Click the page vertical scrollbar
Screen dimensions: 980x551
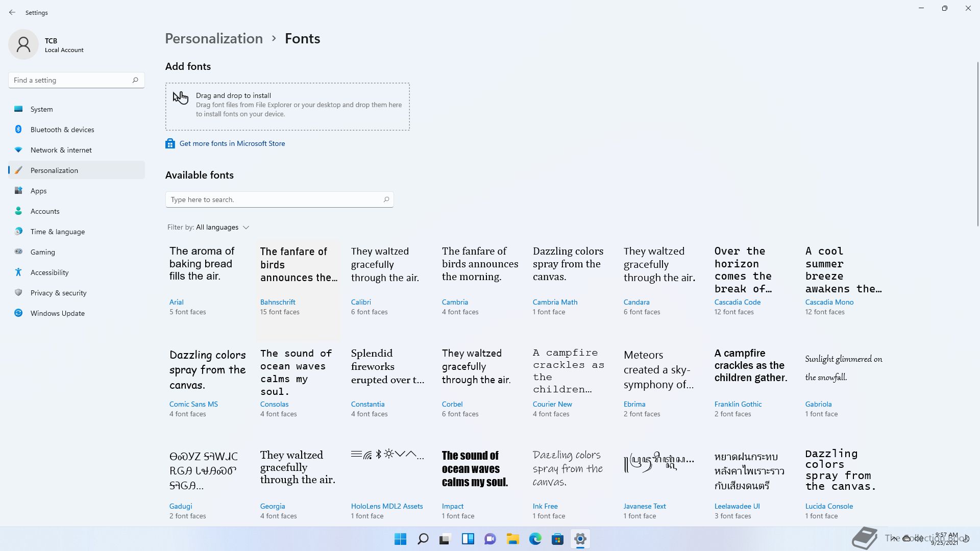(977, 145)
